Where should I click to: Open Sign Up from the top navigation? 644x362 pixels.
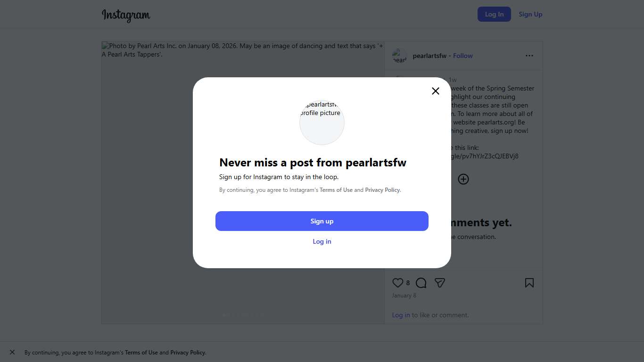coord(530,14)
